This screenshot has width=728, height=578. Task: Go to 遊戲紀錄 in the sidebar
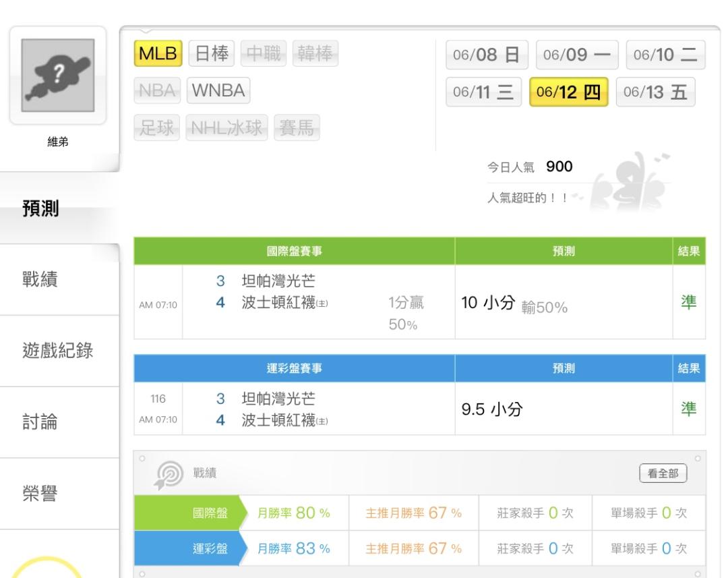[59, 351]
